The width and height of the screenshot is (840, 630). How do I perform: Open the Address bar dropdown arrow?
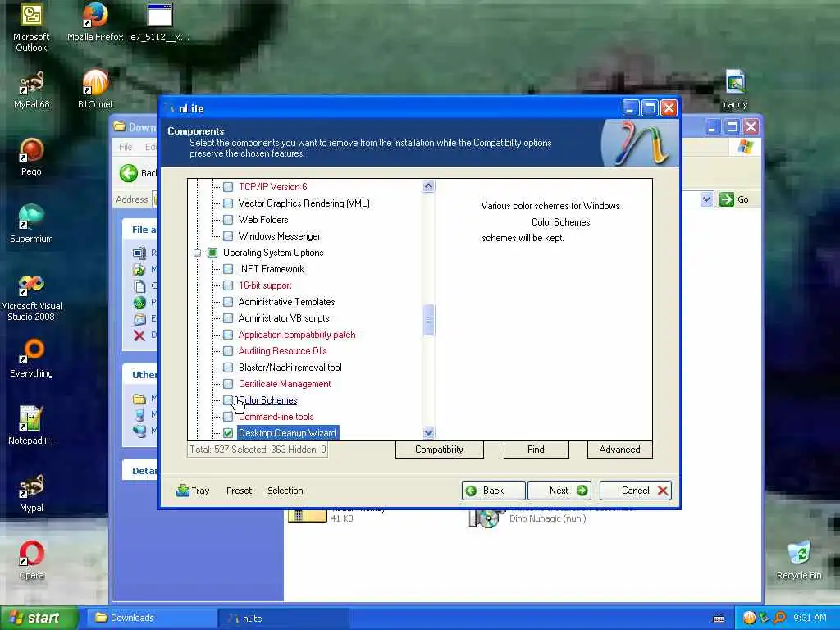point(706,199)
